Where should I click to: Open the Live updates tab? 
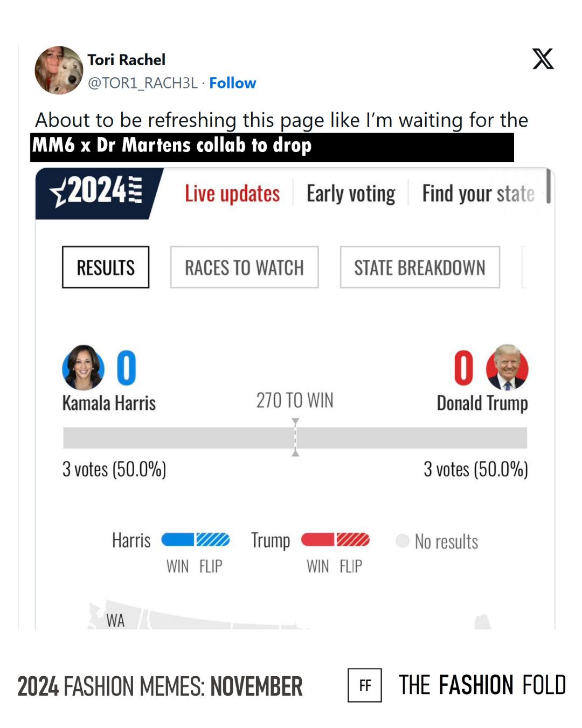tap(232, 194)
